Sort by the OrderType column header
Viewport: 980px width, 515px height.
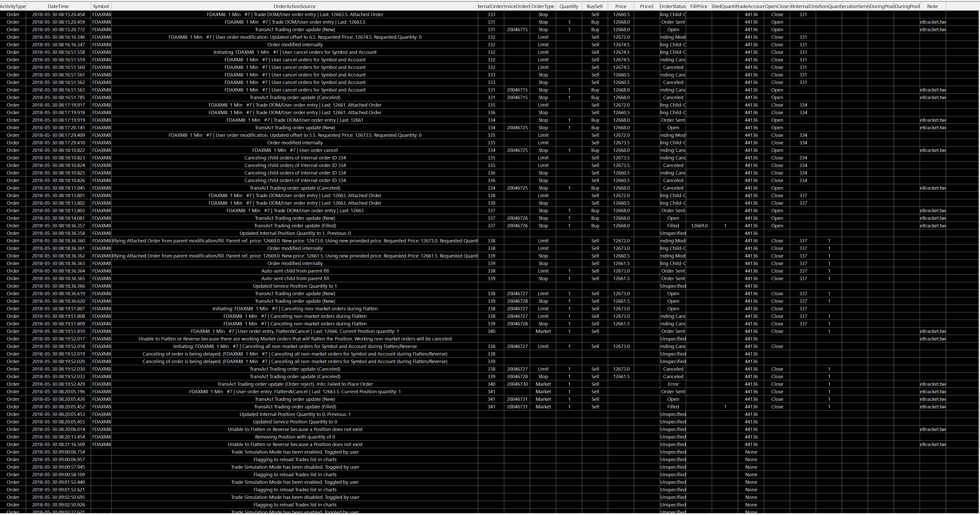(543, 7)
